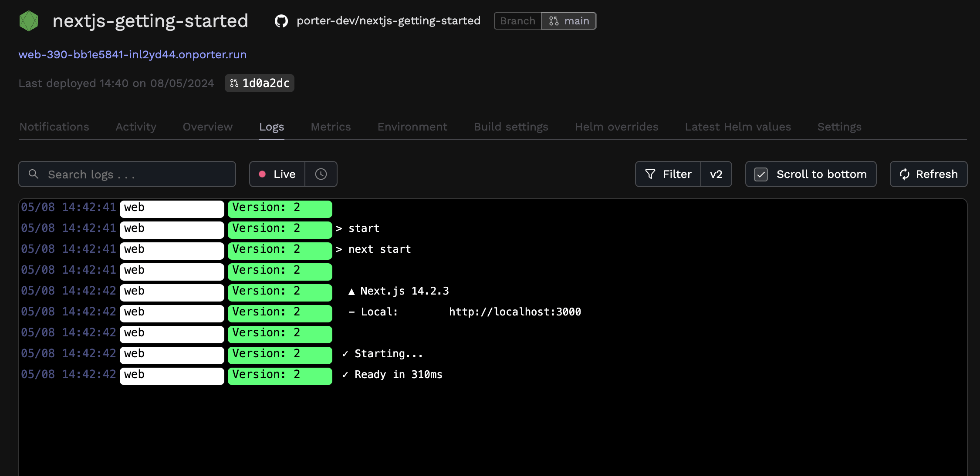This screenshot has height=476, width=980.
Task: Click the clock time-range icon
Action: (321, 174)
